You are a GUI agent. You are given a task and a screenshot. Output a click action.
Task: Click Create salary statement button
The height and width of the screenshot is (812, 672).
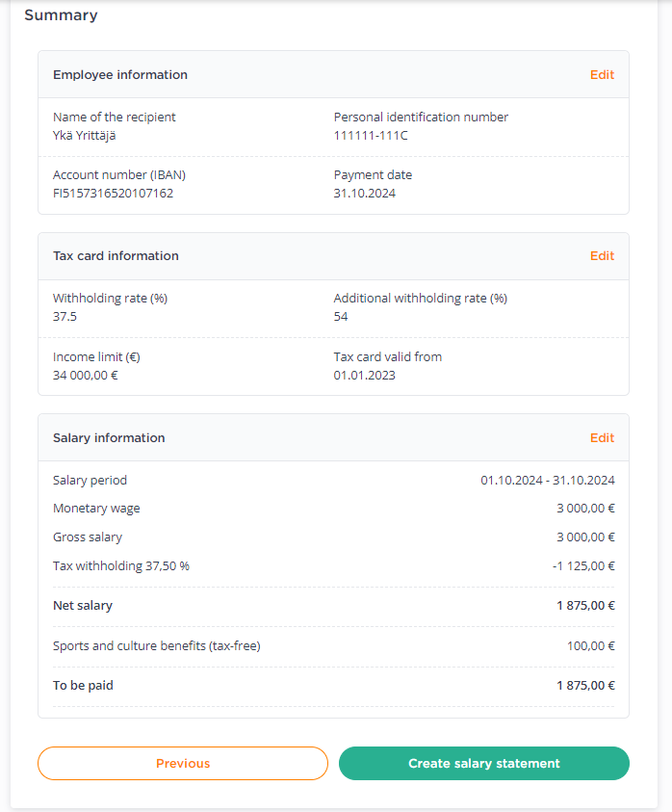click(x=484, y=763)
